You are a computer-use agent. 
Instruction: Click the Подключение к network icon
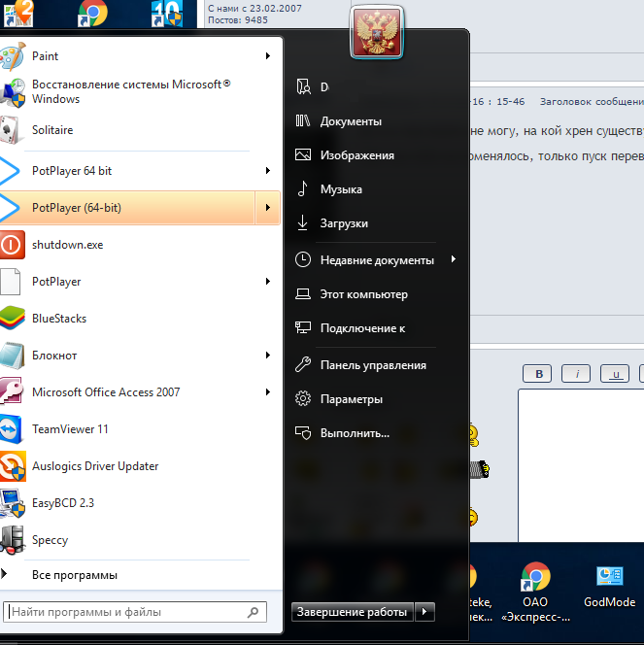303,328
